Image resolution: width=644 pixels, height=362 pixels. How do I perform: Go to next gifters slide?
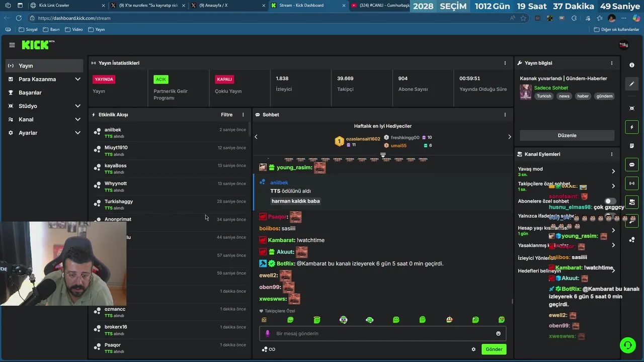[x=509, y=137]
